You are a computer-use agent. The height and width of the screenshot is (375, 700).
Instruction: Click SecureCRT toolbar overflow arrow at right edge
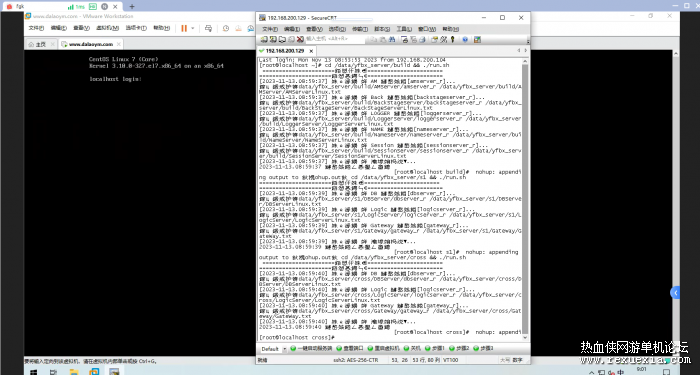tap(528, 42)
